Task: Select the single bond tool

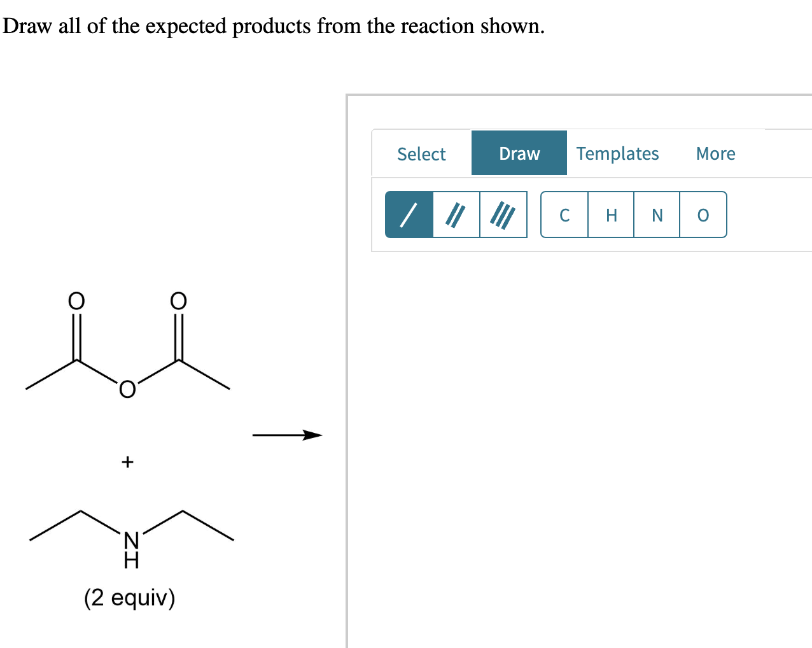Action: 409,215
